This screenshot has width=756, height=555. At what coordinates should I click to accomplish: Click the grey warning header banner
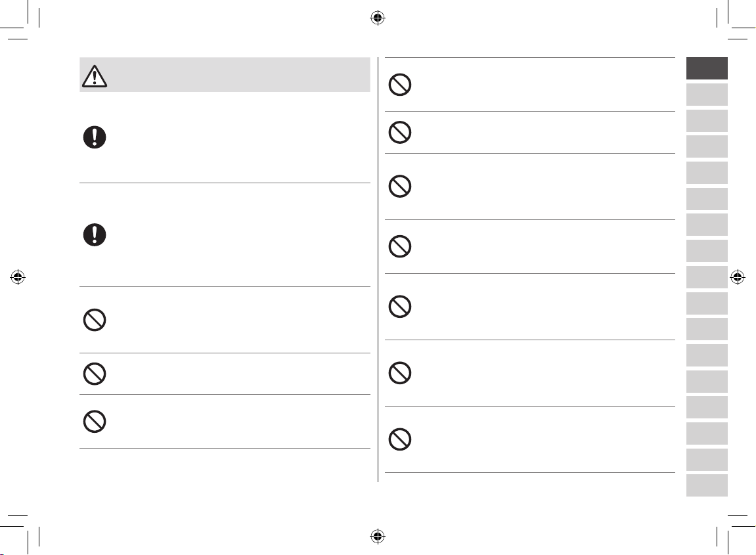point(225,74)
